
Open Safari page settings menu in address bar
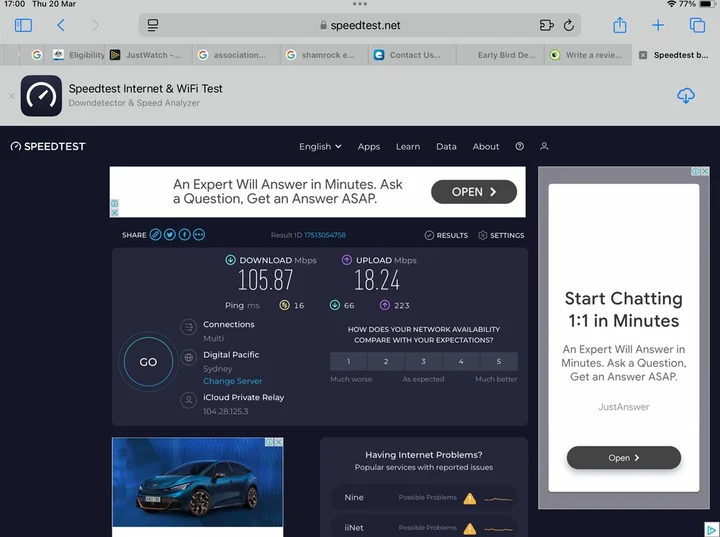(153, 25)
